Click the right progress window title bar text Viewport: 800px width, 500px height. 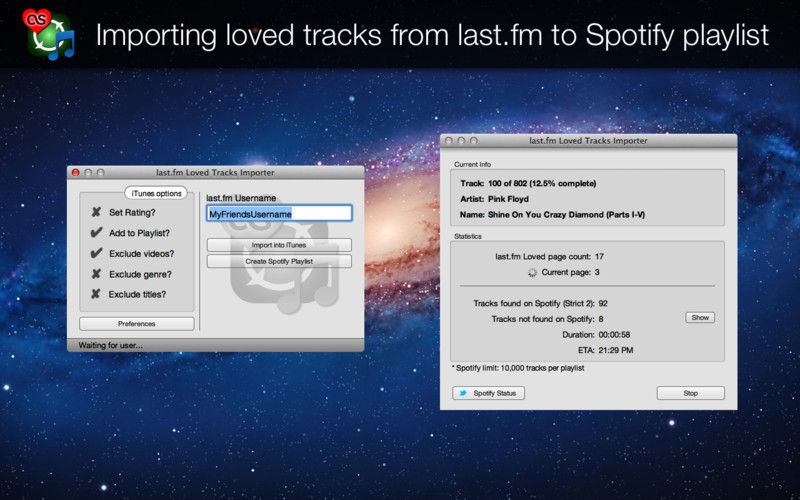point(588,141)
